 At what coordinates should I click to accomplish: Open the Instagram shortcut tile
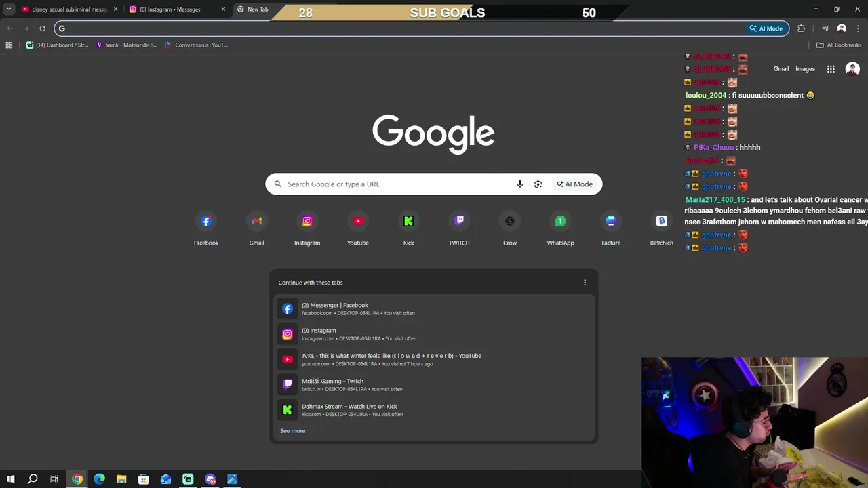307,229
